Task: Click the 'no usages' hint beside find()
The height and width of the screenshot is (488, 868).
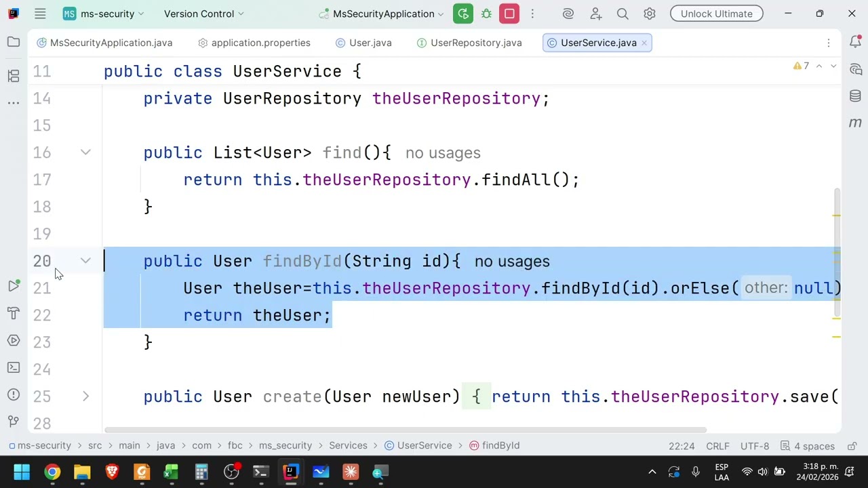Action: coord(443,153)
